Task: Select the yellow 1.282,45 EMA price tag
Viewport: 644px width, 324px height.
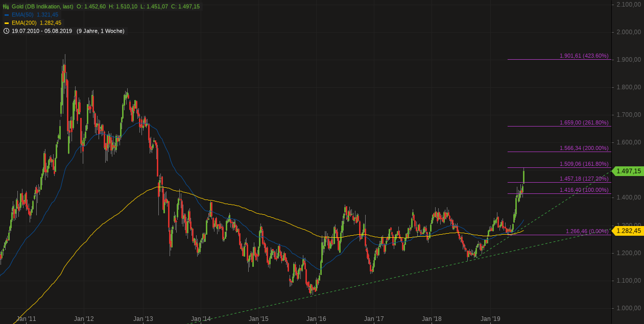Action: click(629, 231)
